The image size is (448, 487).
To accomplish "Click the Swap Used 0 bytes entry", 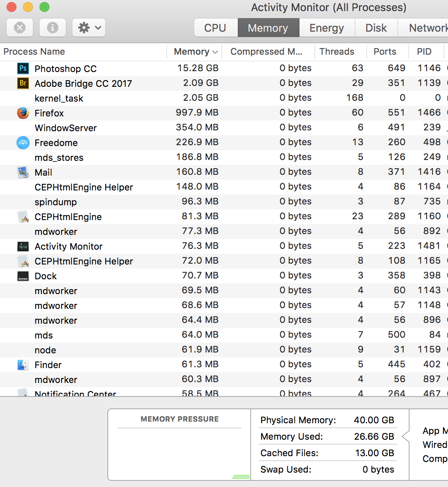I will point(327,469).
